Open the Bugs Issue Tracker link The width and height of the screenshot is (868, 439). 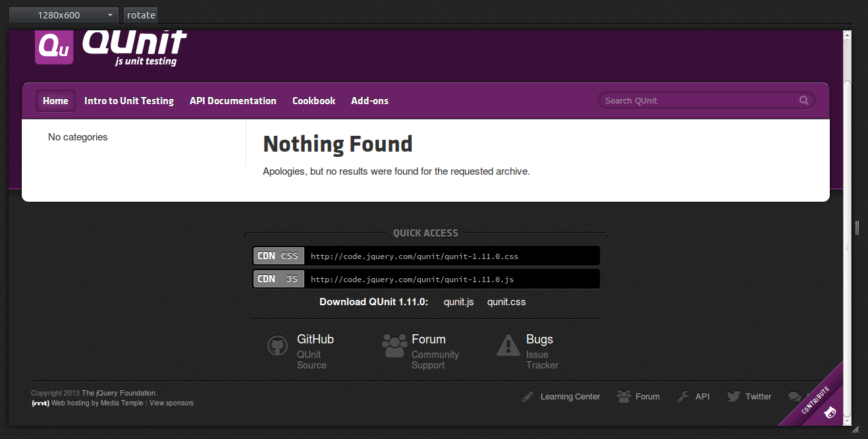[x=542, y=351]
